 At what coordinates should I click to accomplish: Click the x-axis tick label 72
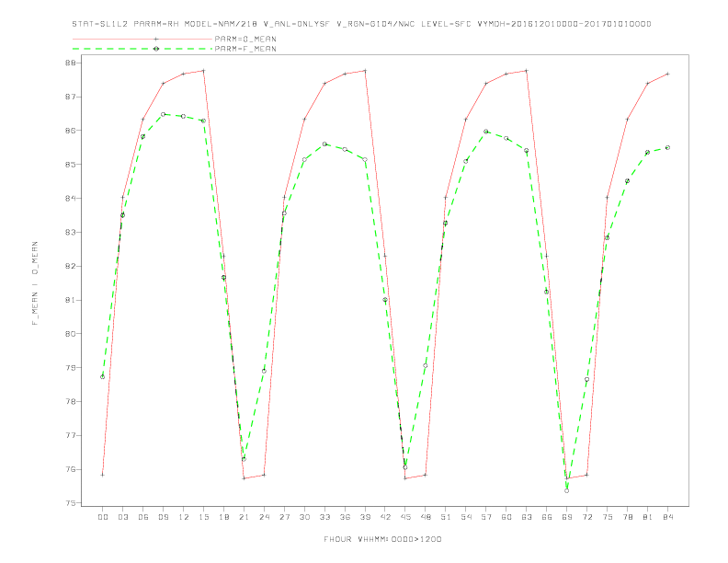[x=587, y=517]
